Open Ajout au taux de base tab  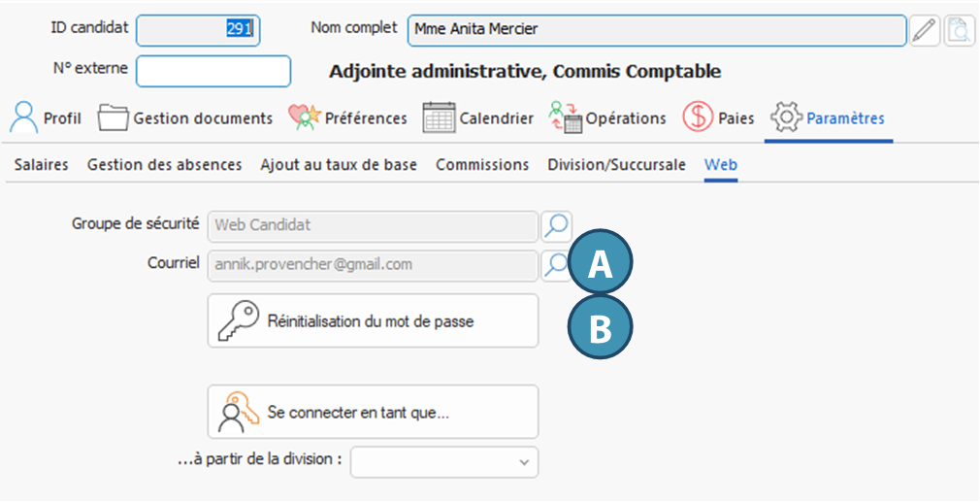click(339, 165)
